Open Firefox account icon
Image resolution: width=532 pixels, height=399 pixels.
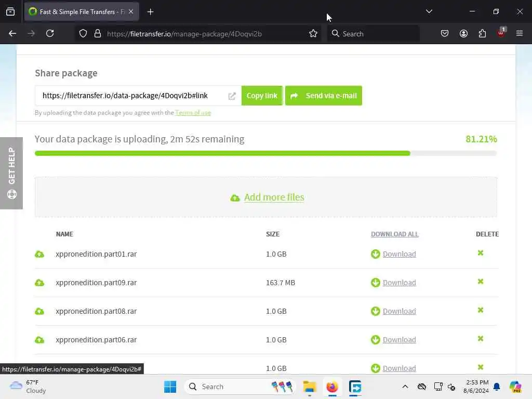point(463,34)
